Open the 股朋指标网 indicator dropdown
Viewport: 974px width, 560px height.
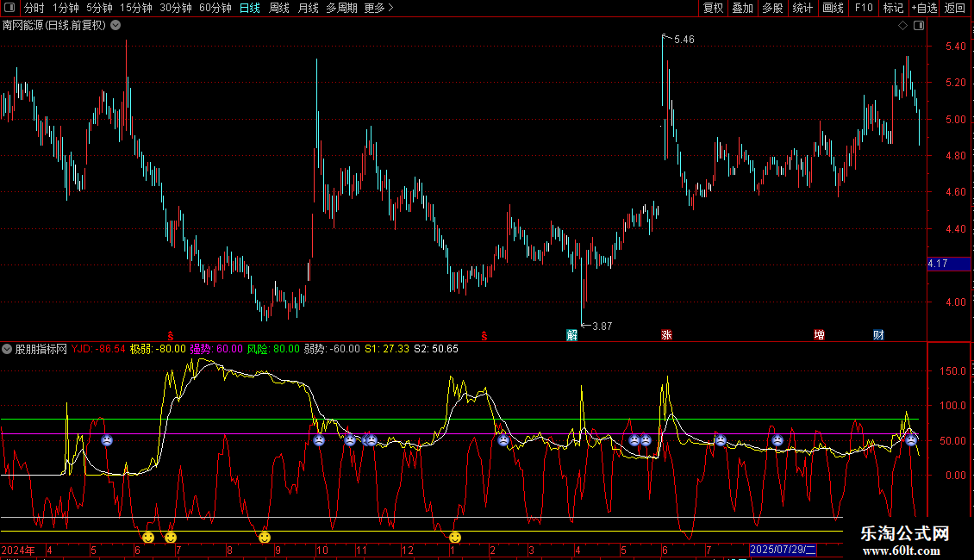(7, 349)
